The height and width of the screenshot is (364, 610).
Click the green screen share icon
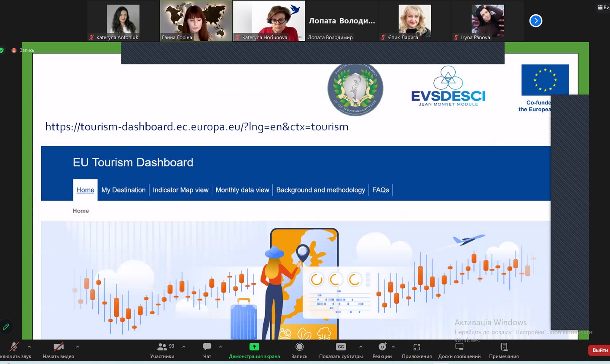coord(254,347)
